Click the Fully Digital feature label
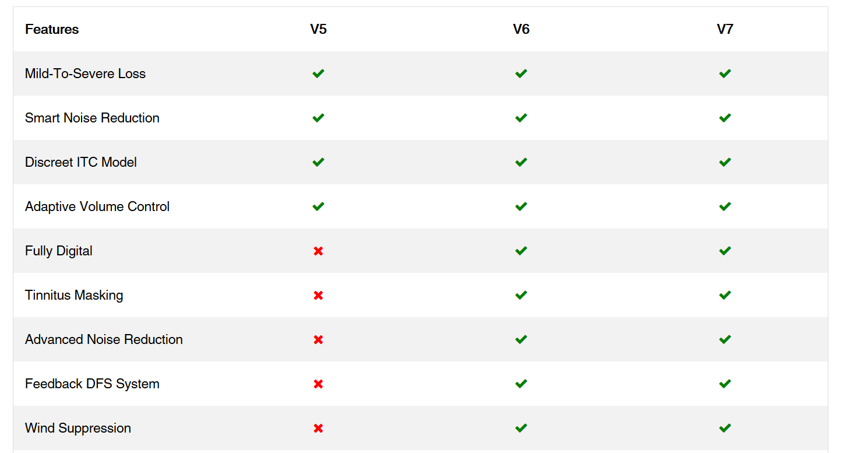 coord(59,251)
